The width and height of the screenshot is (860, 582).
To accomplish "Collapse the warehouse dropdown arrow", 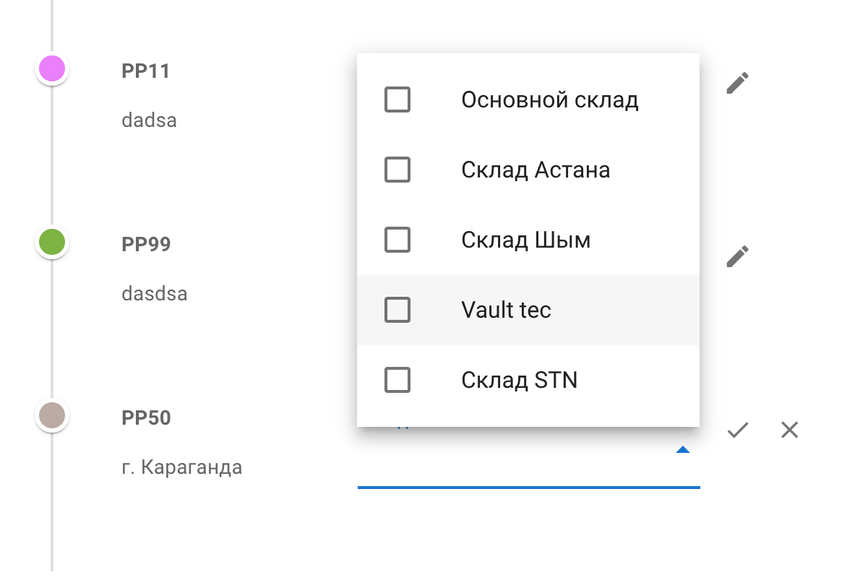I will pos(682,451).
